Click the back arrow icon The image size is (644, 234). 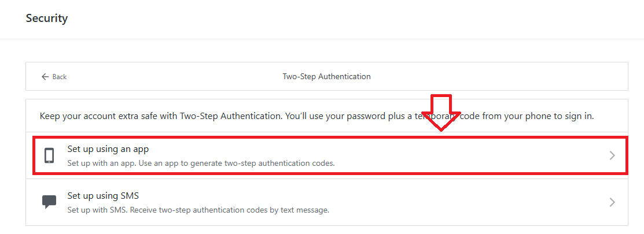tap(45, 77)
